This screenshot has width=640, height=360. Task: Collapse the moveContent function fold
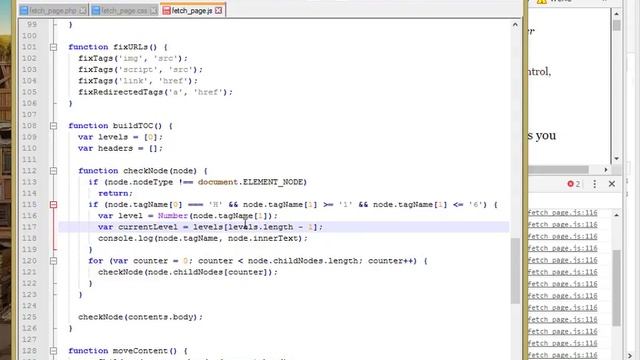[x=53, y=351]
